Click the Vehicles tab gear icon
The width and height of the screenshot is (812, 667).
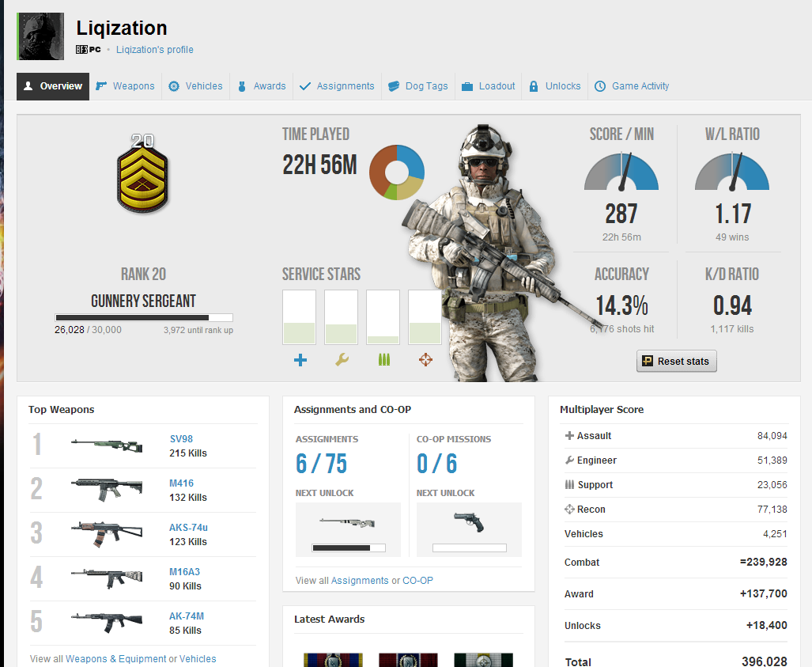(x=174, y=86)
